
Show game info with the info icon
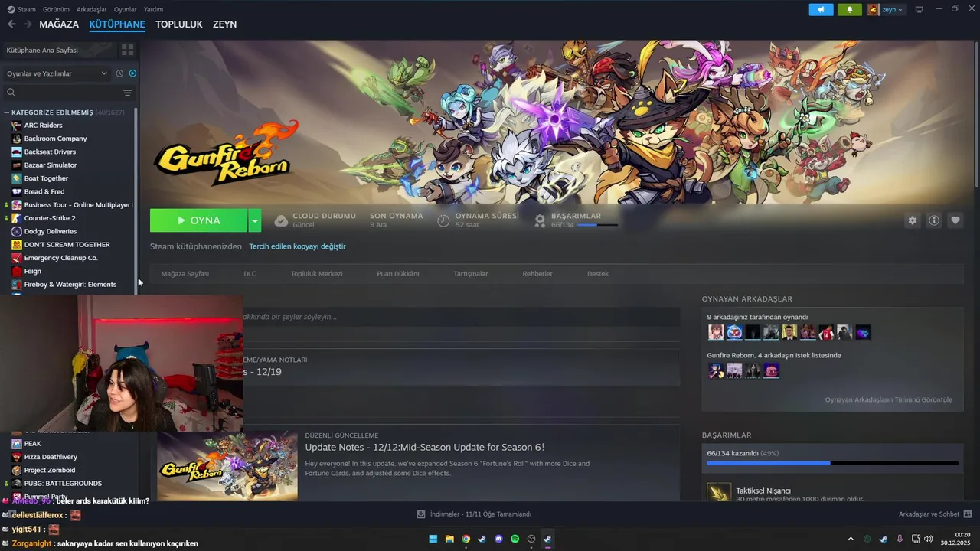click(934, 220)
